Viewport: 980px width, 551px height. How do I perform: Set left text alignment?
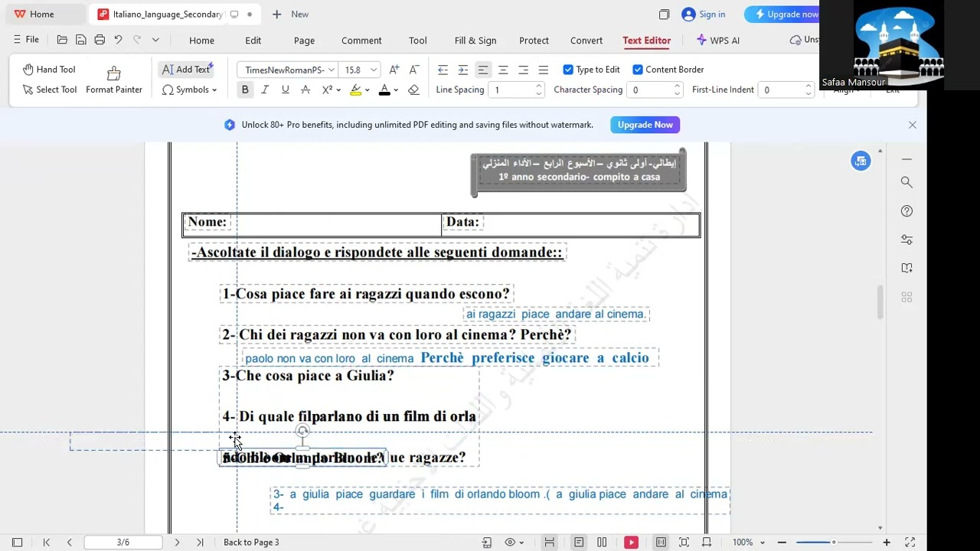click(x=483, y=70)
